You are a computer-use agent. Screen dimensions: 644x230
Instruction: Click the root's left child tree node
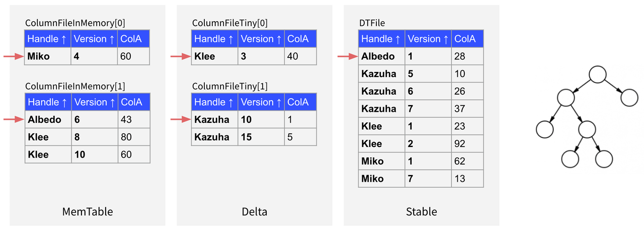[x=566, y=98]
